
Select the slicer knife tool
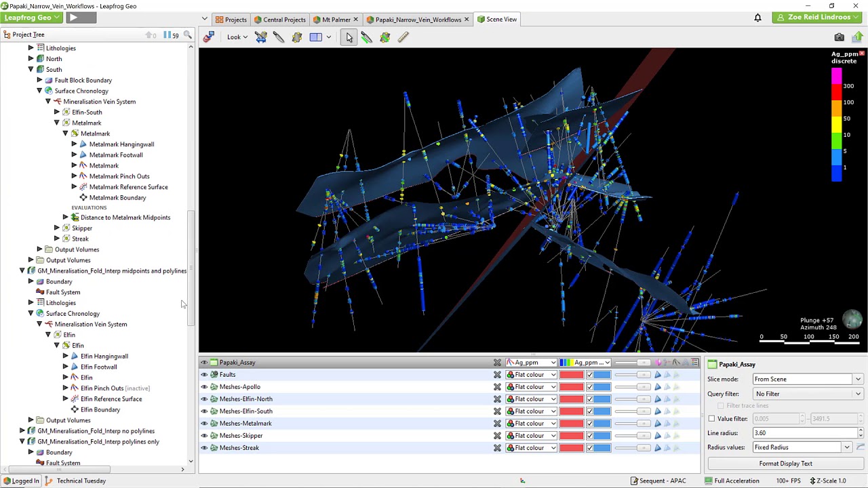279,37
